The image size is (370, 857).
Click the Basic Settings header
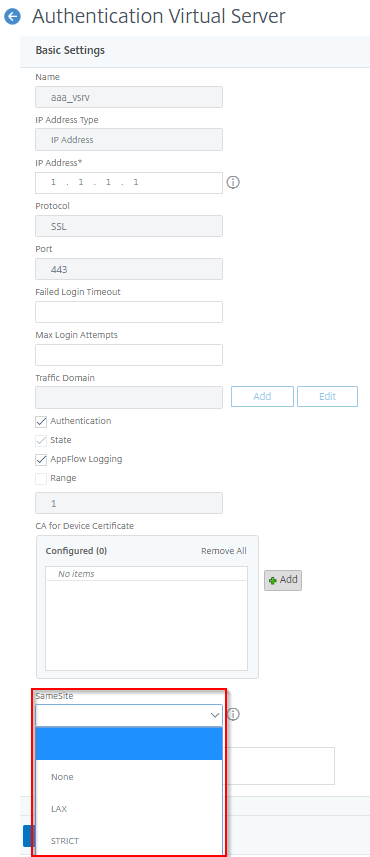pyautogui.click(x=70, y=50)
